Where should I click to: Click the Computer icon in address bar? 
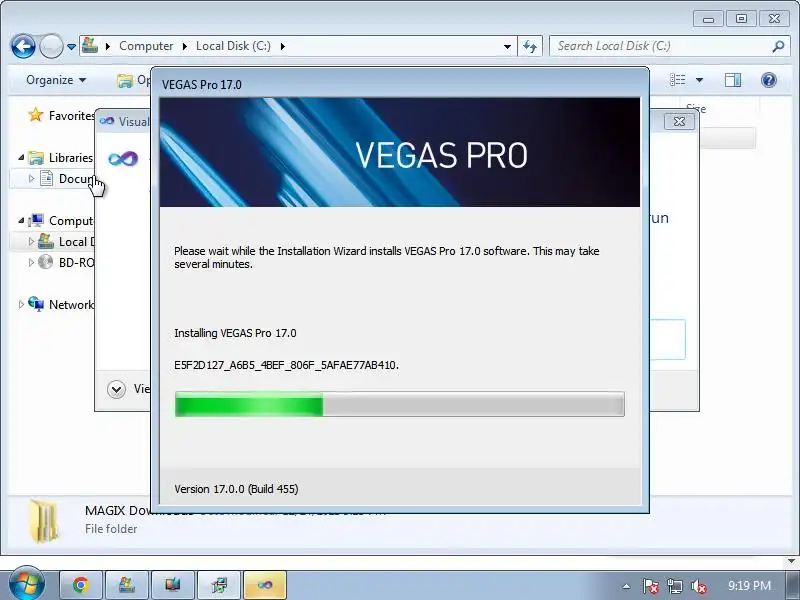[90, 45]
